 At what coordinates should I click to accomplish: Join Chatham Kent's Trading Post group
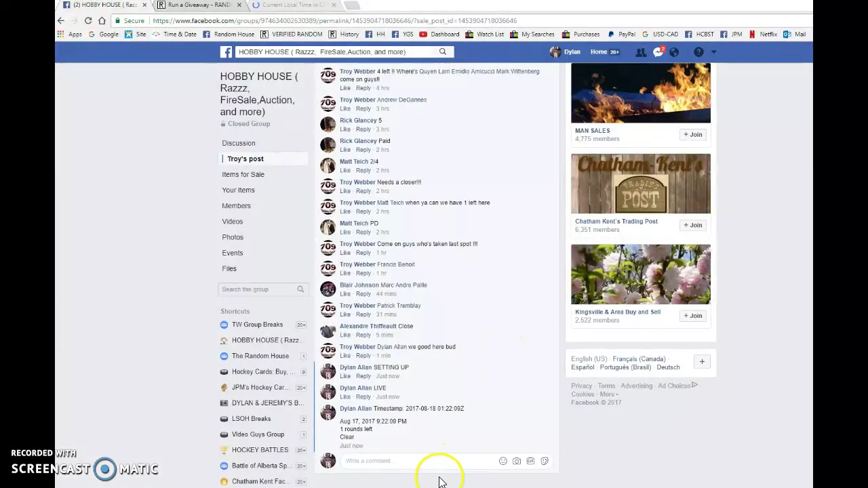point(693,225)
